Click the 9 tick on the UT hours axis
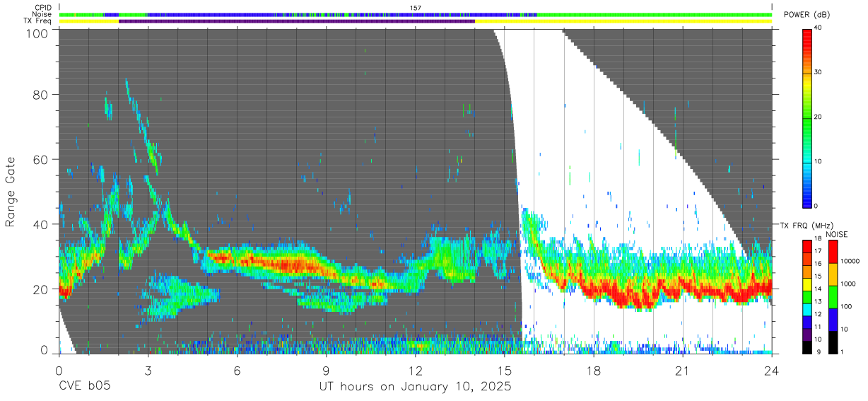 click(326, 371)
